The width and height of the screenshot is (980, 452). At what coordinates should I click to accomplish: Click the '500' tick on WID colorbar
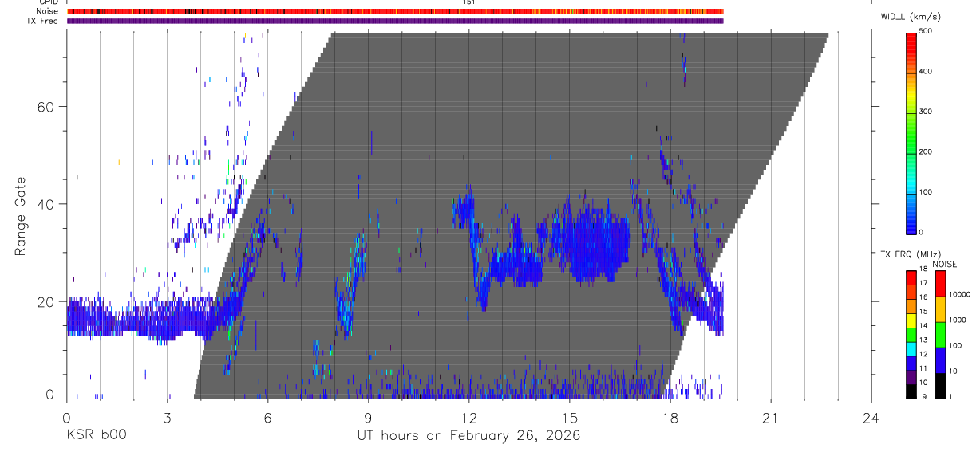[926, 31]
